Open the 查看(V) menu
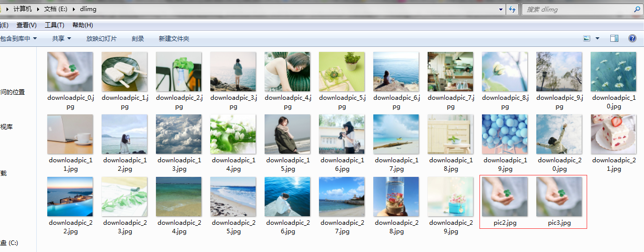This screenshot has width=644, height=252. [27, 25]
